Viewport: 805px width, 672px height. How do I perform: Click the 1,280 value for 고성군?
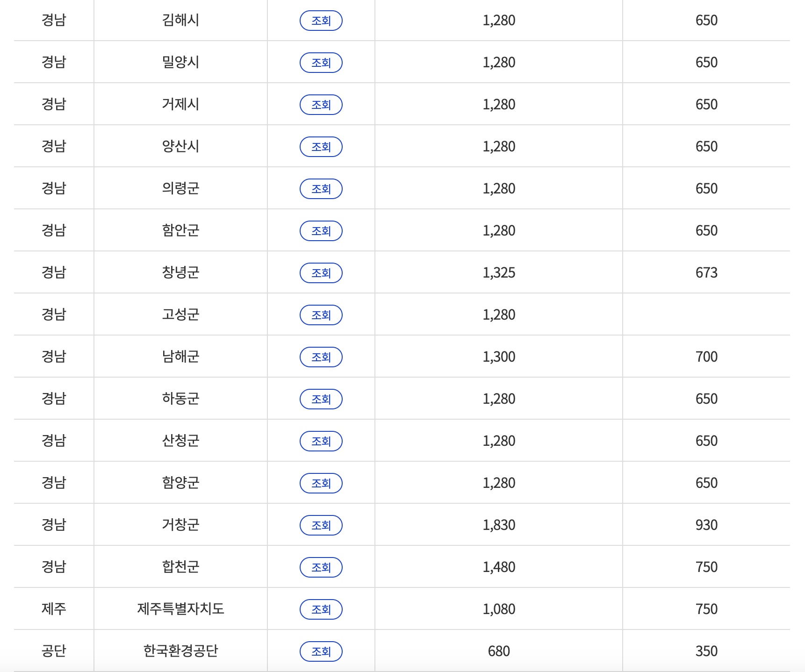click(499, 315)
